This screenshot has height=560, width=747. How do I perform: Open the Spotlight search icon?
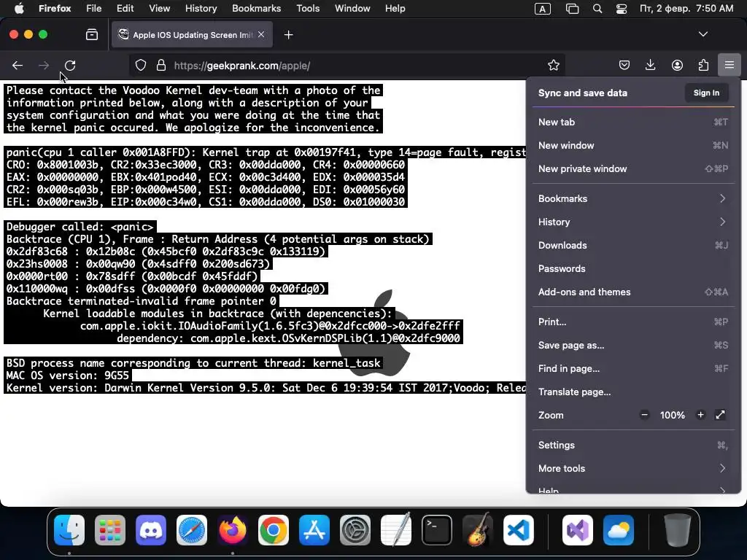[x=597, y=8]
